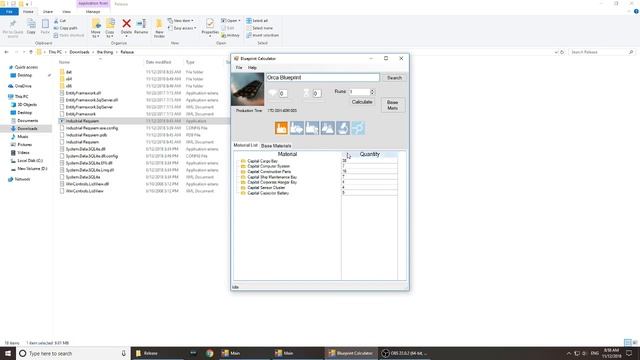Click the Orca ship thumbnail image
Viewport: 640px width, 360px height.
(x=247, y=89)
